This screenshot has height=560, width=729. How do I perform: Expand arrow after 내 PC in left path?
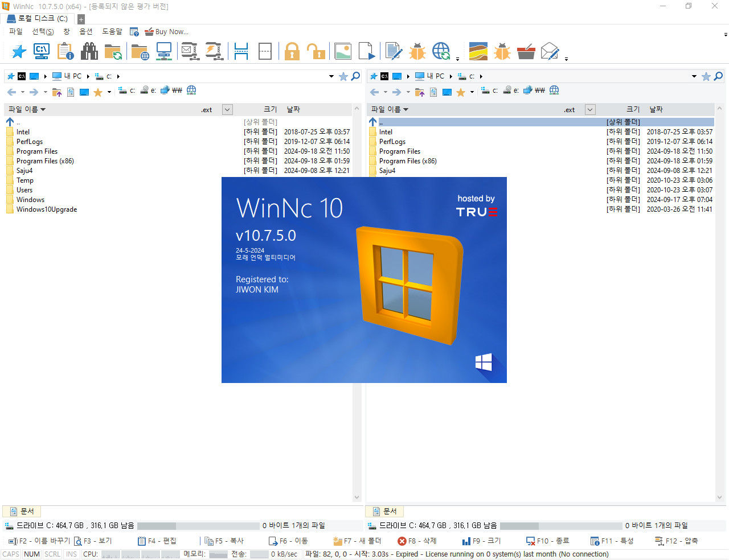click(88, 76)
